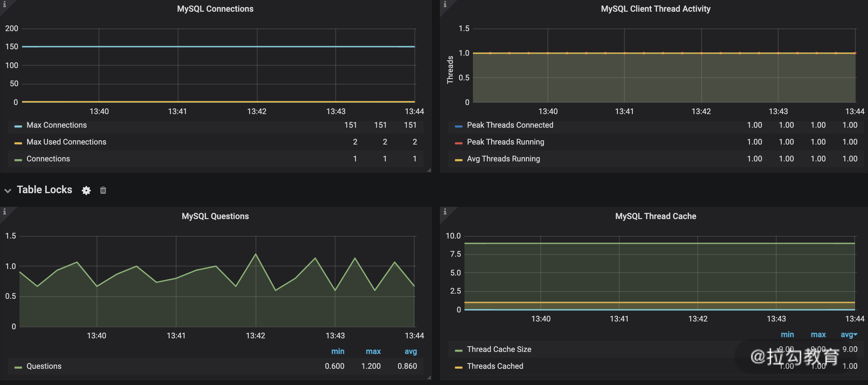Open Table Locks row settings gear
Viewport: 868px width, 385px height.
pyautogui.click(x=86, y=191)
